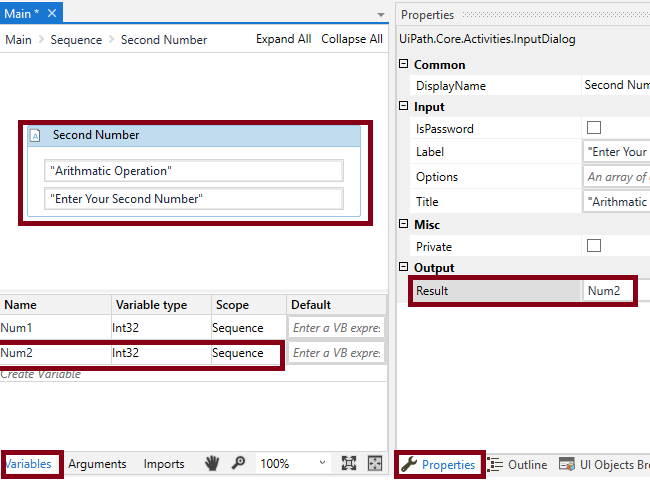Click the magnifier search icon in designer footer
Image resolution: width=650 pixels, height=483 pixels.
click(238, 463)
